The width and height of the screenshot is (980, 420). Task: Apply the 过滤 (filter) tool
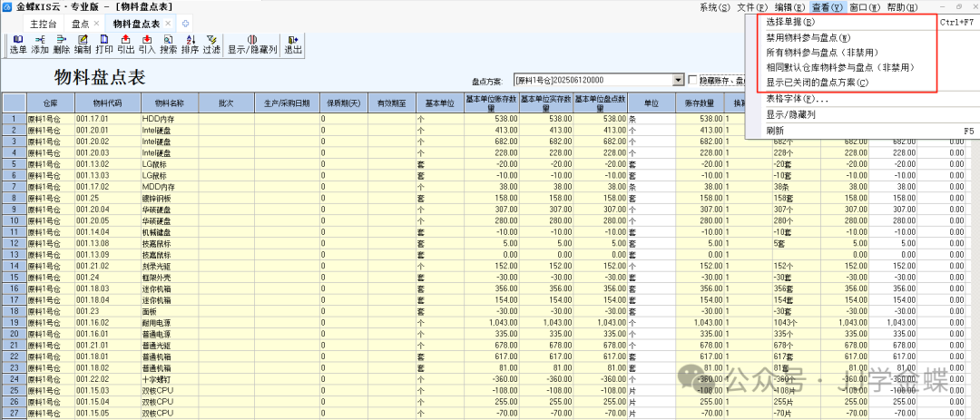coord(211,44)
